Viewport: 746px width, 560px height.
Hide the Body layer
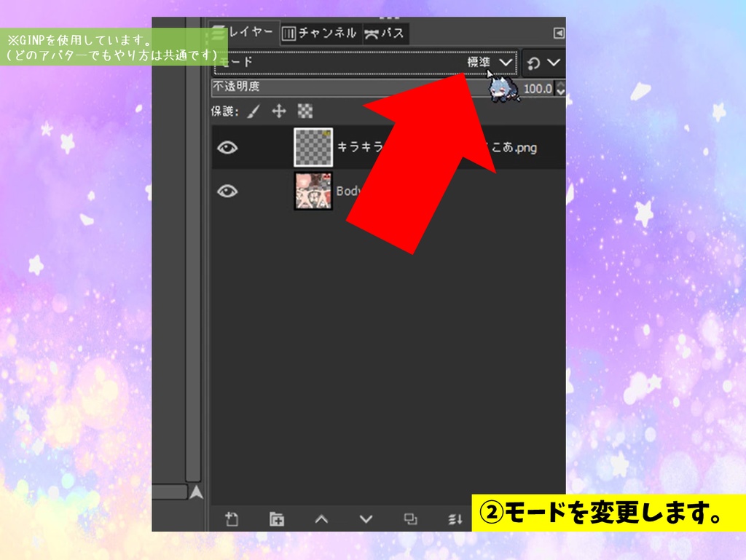(228, 192)
